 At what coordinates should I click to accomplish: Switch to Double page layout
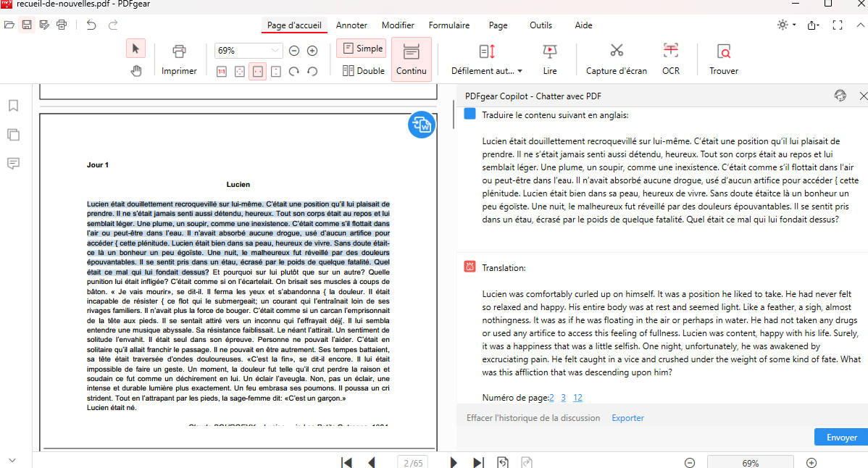(x=361, y=70)
